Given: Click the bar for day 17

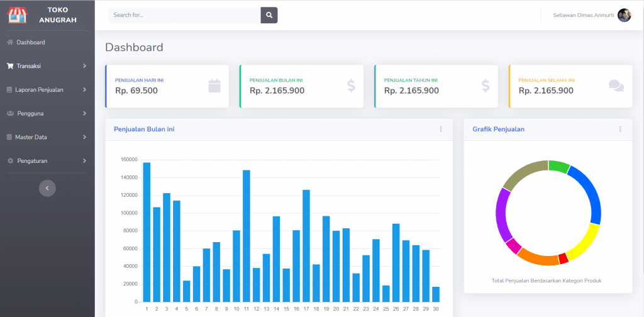Looking at the screenshot, I should [306, 245].
